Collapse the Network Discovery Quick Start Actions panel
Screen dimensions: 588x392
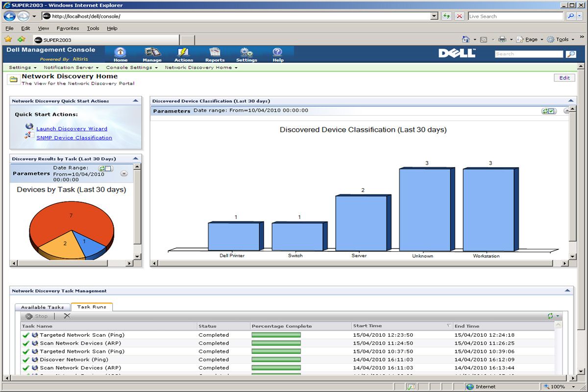coord(136,100)
